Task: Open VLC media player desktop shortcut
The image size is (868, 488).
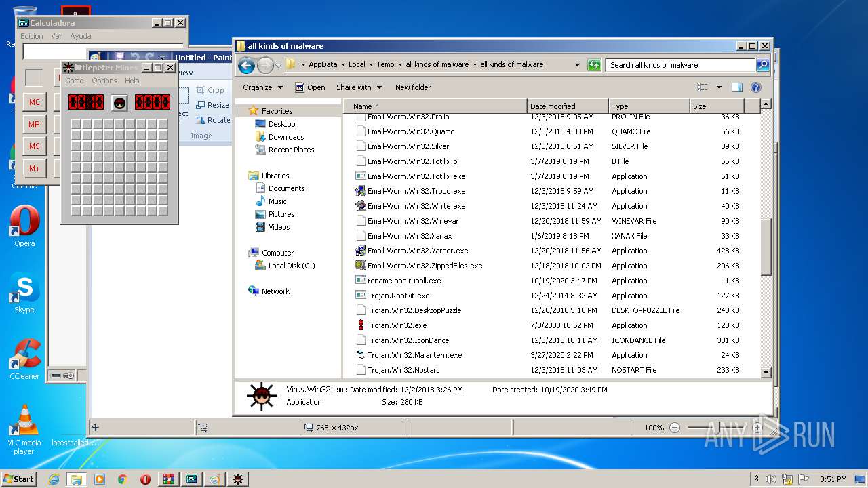Action: (24, 430)
